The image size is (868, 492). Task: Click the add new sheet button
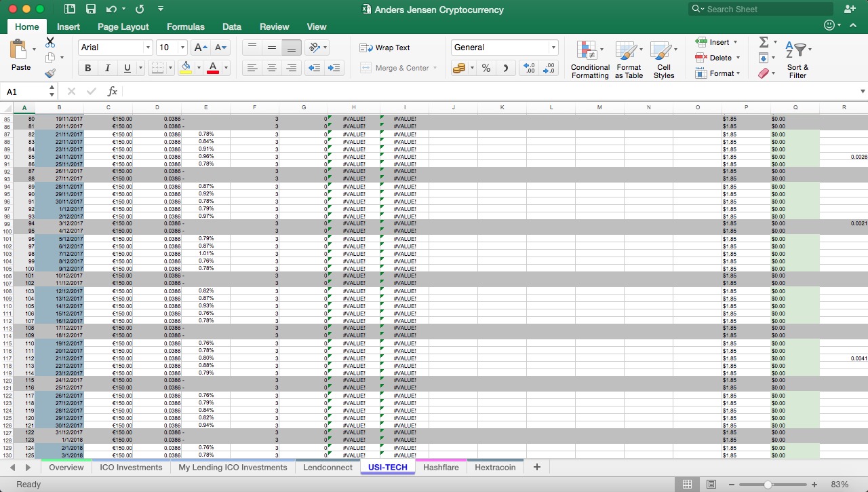coord(536,467)
